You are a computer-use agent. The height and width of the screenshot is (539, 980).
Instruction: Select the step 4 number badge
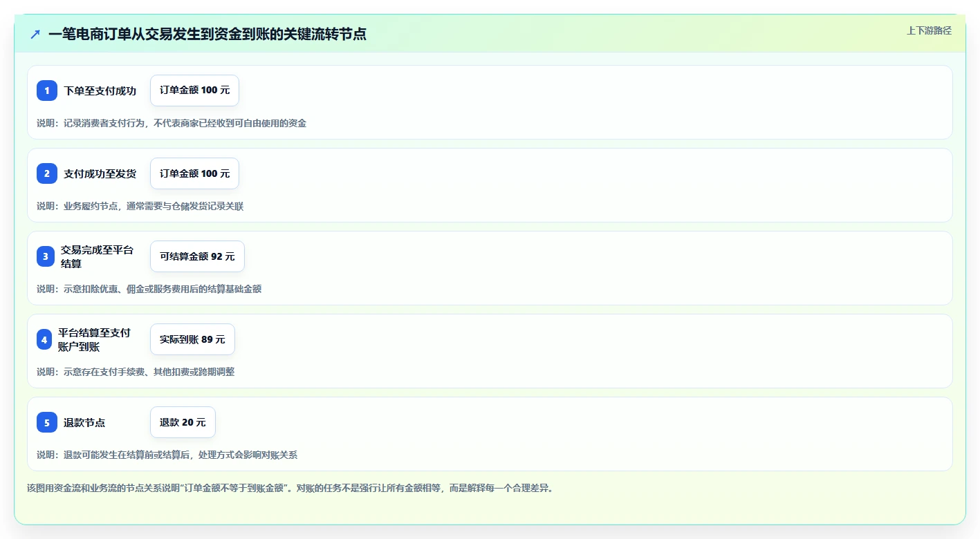click(44, 339)
